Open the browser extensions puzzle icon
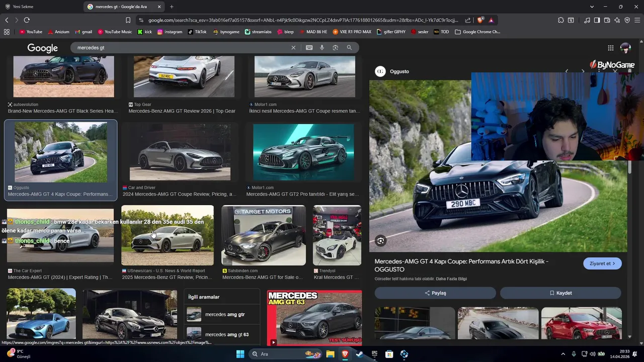This screenshot has height=362, width=644. pyautogui.click(x=561, y=20)
